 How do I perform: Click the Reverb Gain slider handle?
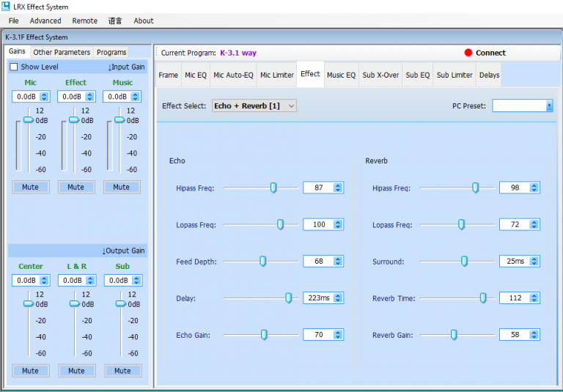click(x=454, y=335)
